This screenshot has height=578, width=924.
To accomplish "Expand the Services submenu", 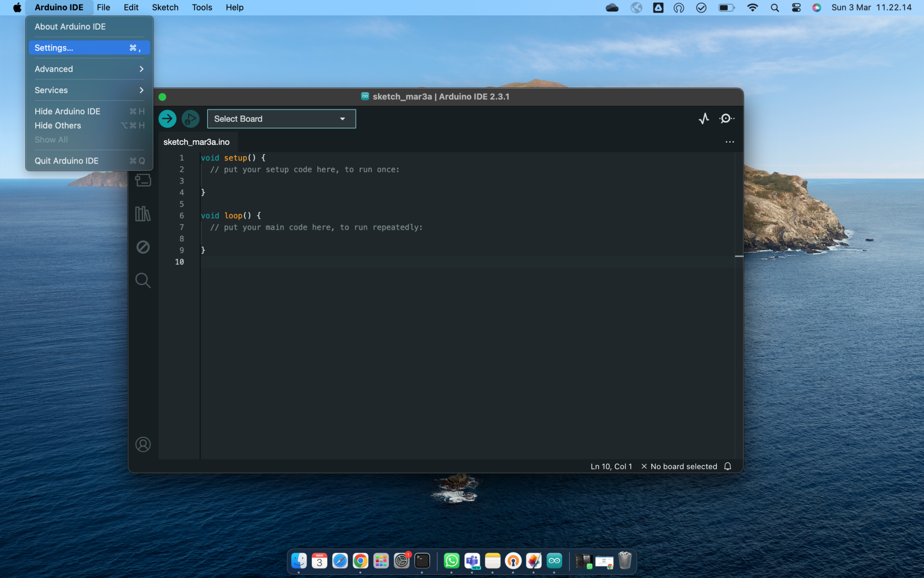I will click(x=89, y=90).
